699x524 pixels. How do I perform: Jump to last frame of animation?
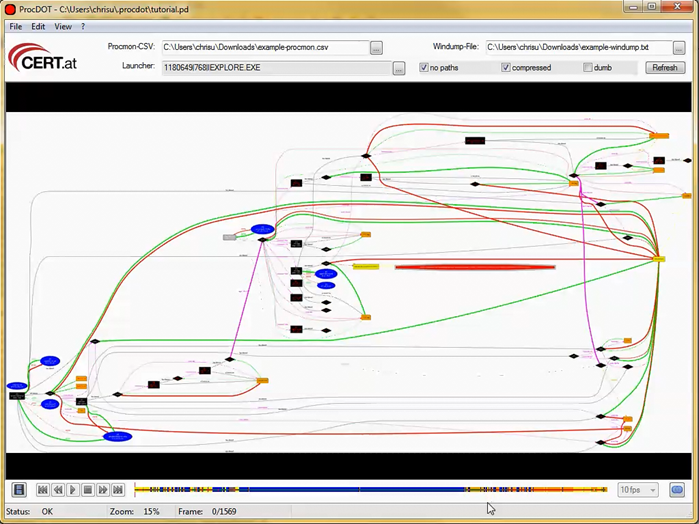[118, 490]
